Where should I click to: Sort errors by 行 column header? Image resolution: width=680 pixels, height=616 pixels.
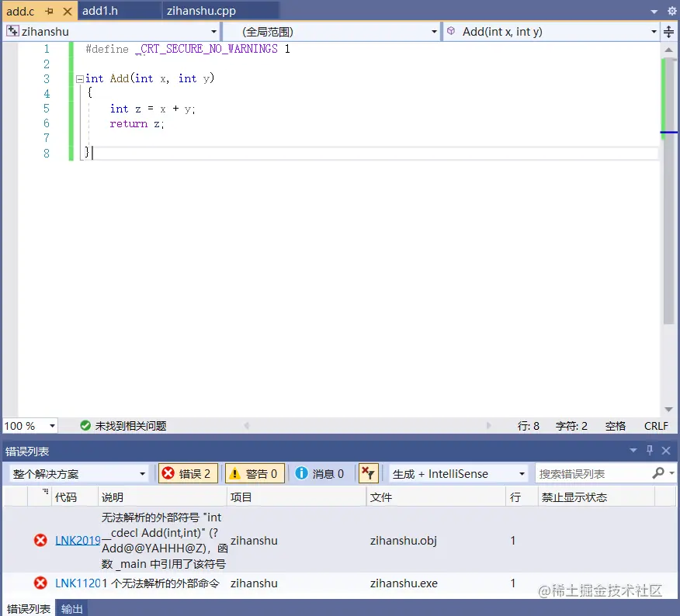(522, 497)
